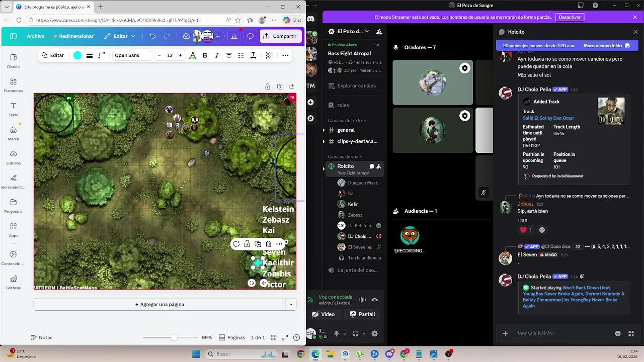Open Redimensionar menu in Canva
Viewport: 644px width, 362px height.
(73, 36)
